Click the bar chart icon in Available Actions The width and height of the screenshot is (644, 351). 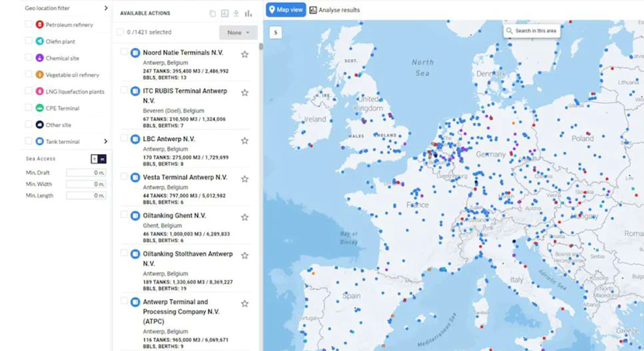point(248,13)
